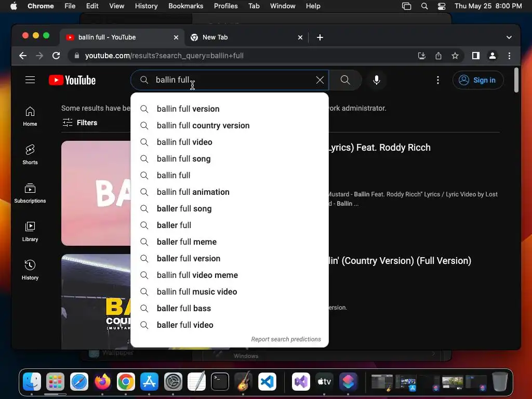This screenshot has height=399, width=532.
Task: Select suggestion 'ballin full video meme'
Action: 229,275
